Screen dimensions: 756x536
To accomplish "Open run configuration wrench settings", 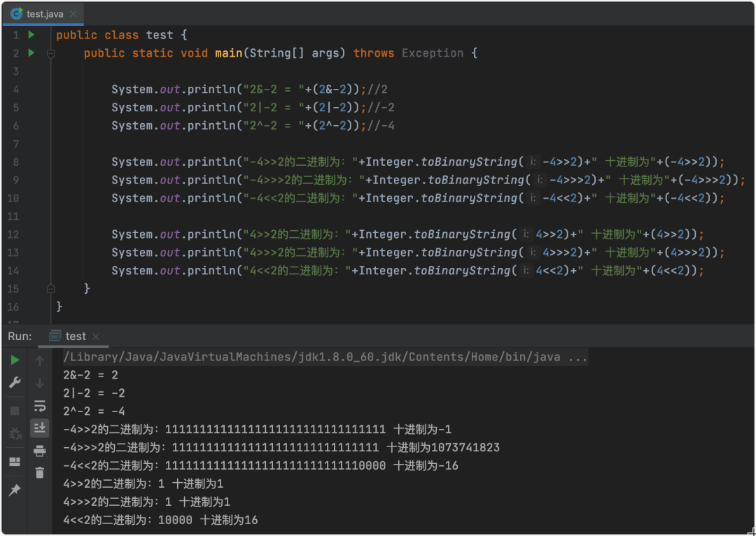I will (x=15, y=383).
